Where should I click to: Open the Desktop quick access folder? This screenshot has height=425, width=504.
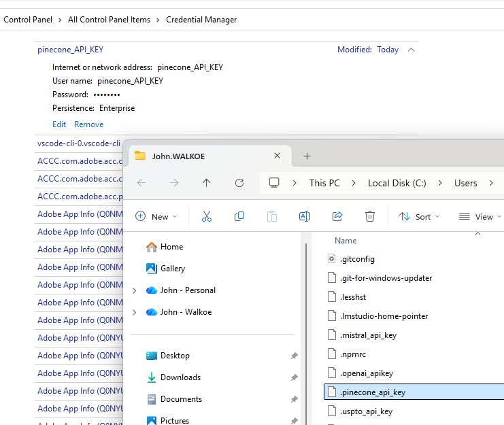pyautogui.click(x=168, y=356)
